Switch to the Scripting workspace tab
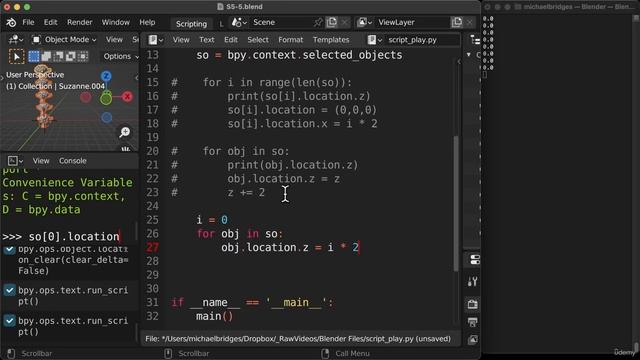The width and height of the screenshot is (640, 360). (191, 24)
